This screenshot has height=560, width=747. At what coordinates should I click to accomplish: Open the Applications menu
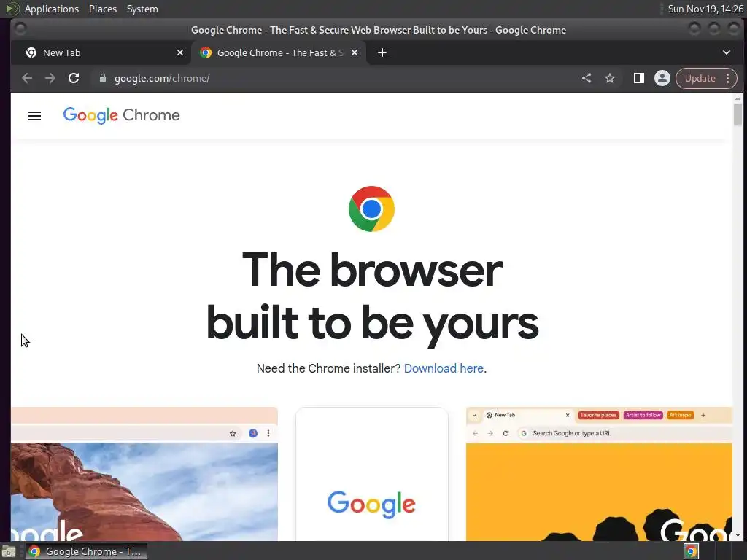tap(52, 9)
